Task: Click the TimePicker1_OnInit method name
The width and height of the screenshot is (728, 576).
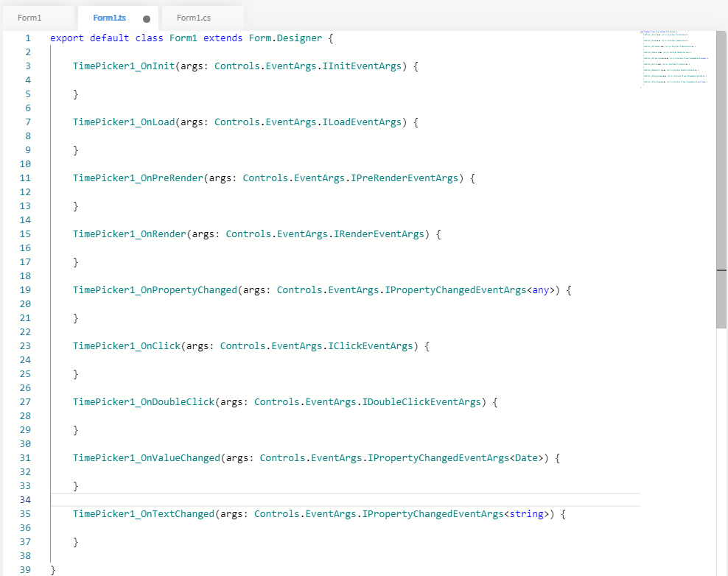Action: (x=123, y=66)
